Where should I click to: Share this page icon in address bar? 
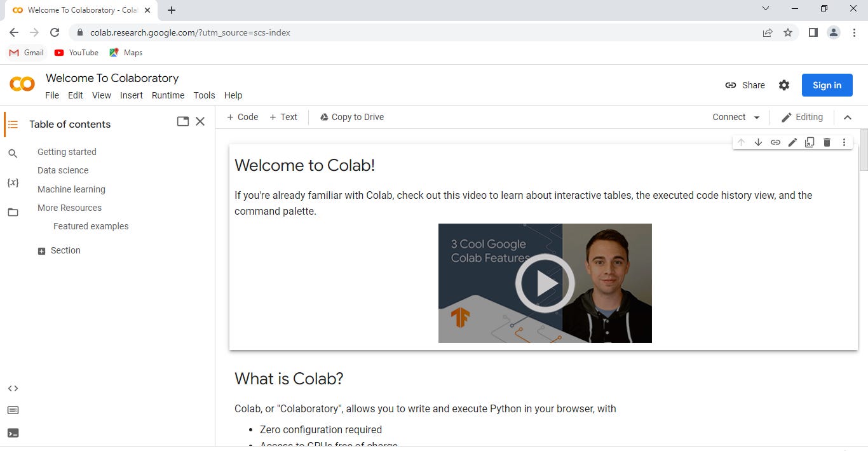tap(768, 32)
